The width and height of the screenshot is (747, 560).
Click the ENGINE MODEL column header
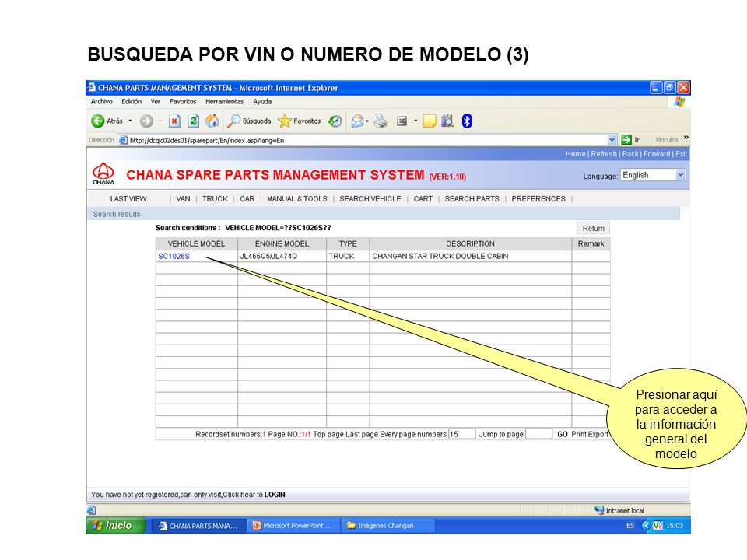coord(282,243)
